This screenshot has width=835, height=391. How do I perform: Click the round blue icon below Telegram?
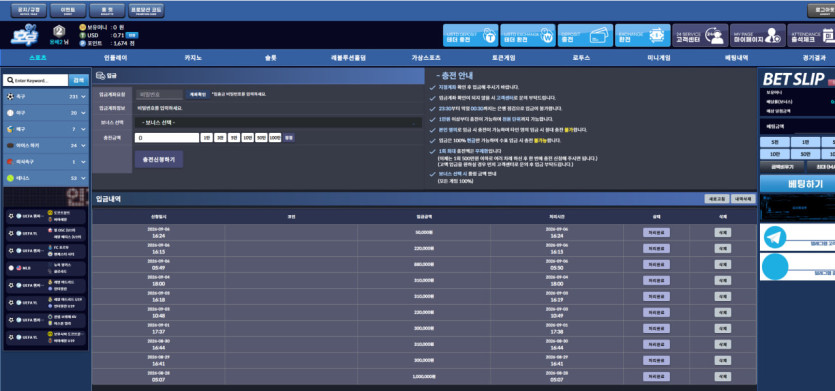(775, 267)
